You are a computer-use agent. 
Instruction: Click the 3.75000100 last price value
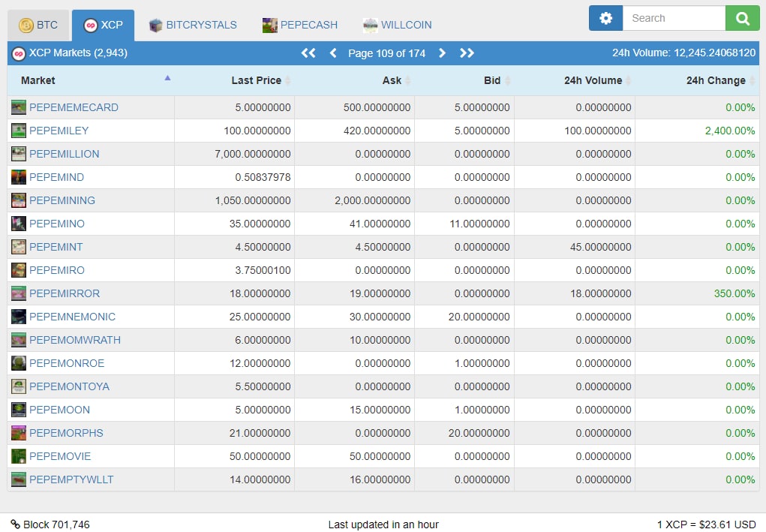coord(263,270)
